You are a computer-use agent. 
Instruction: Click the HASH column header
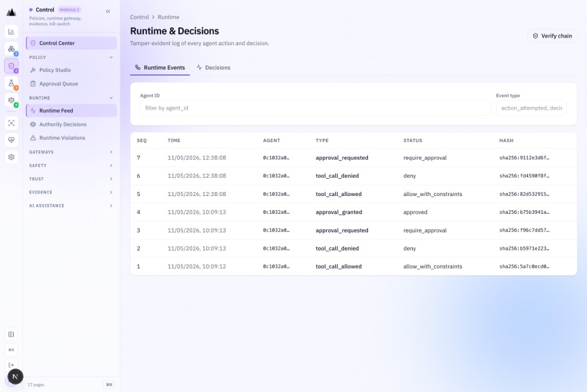(x=506, y=141)
